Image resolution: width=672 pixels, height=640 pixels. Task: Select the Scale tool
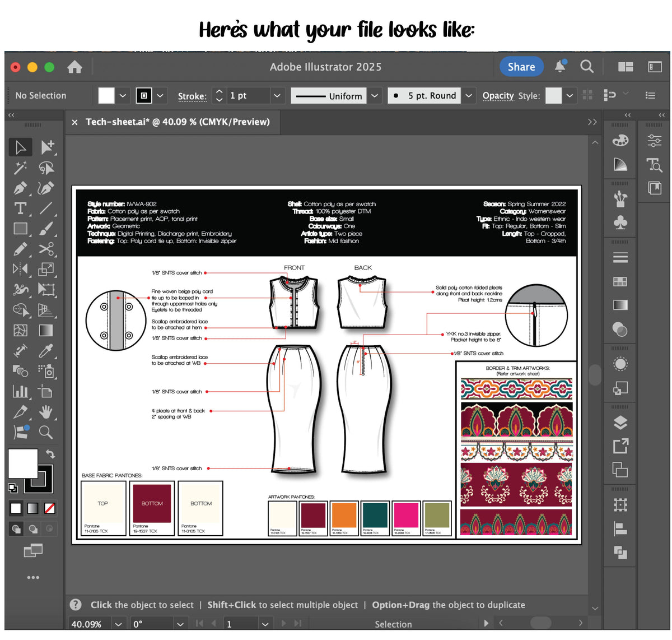[46, 270]
